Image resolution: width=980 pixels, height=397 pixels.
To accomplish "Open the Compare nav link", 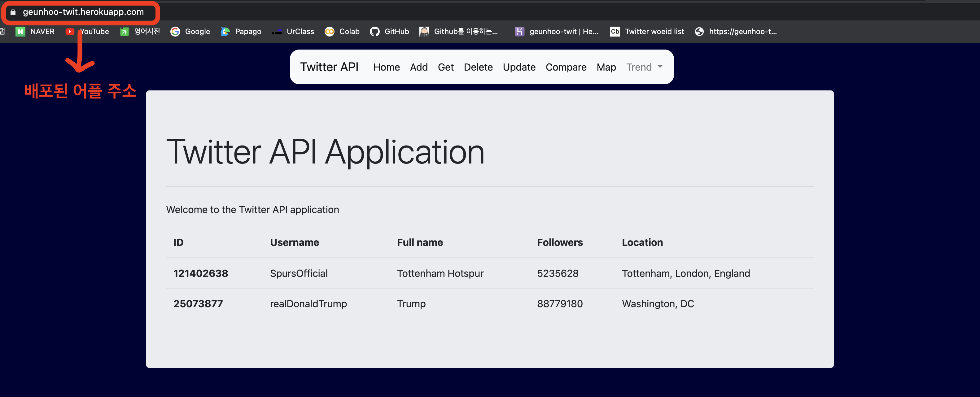I will click(566, 67).
